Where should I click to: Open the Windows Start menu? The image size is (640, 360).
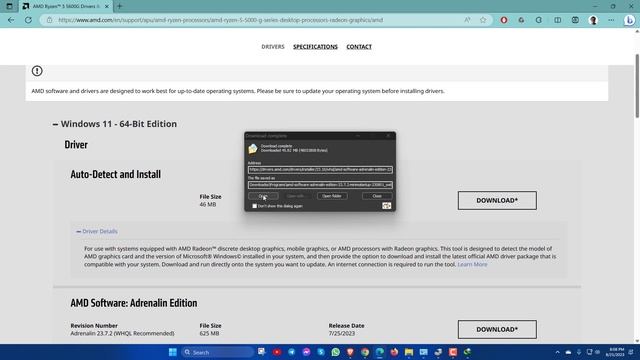coord(173,352)
